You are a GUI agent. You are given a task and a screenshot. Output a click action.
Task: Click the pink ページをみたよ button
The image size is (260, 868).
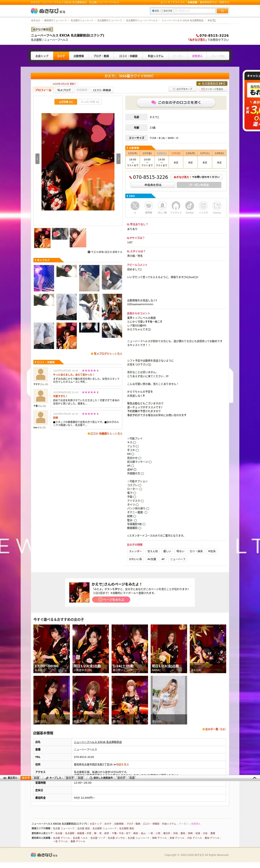pos(111,599)
